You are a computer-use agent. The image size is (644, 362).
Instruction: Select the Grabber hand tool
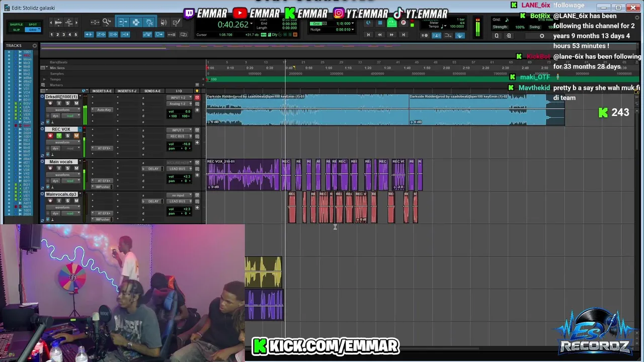[149, 22]
